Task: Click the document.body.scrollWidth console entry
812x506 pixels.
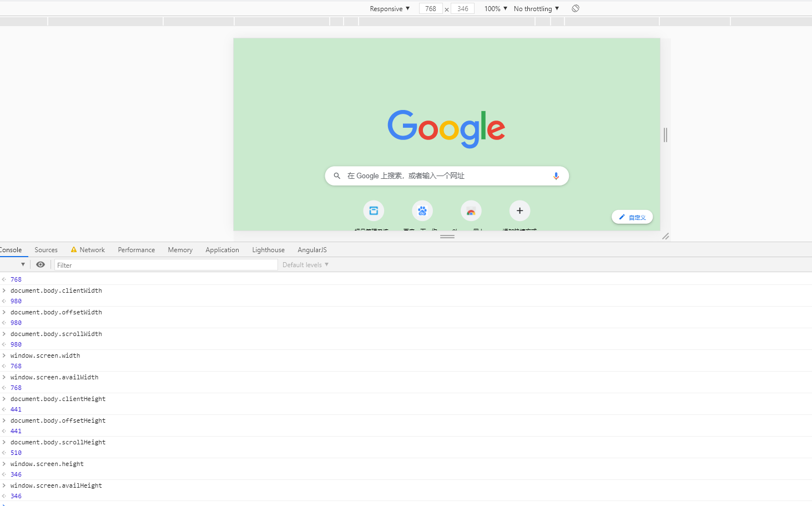Action: [x=56, y=334]
